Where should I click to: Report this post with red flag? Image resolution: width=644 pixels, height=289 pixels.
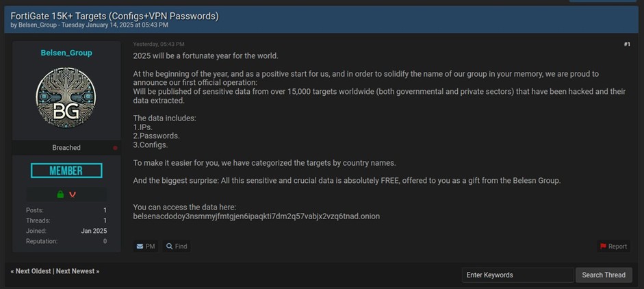[613, 247]
